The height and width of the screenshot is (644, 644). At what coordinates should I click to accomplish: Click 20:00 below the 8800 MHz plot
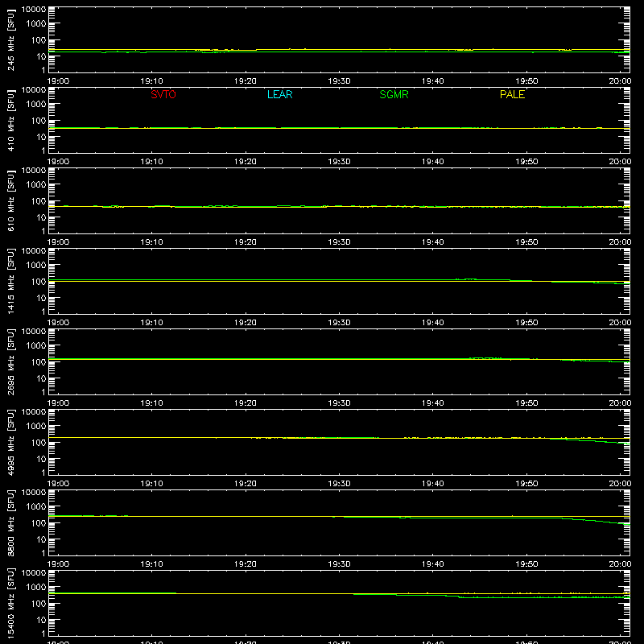point(620,564)
